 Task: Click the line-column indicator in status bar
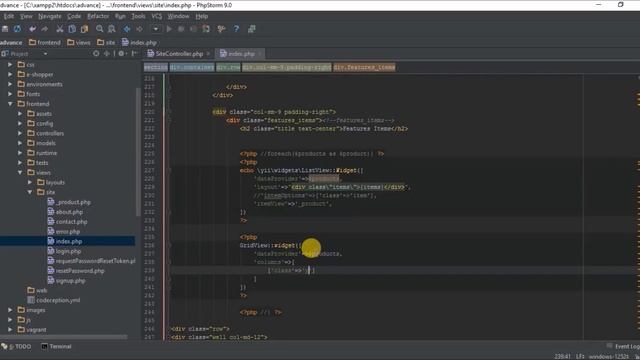click(562, 357)
